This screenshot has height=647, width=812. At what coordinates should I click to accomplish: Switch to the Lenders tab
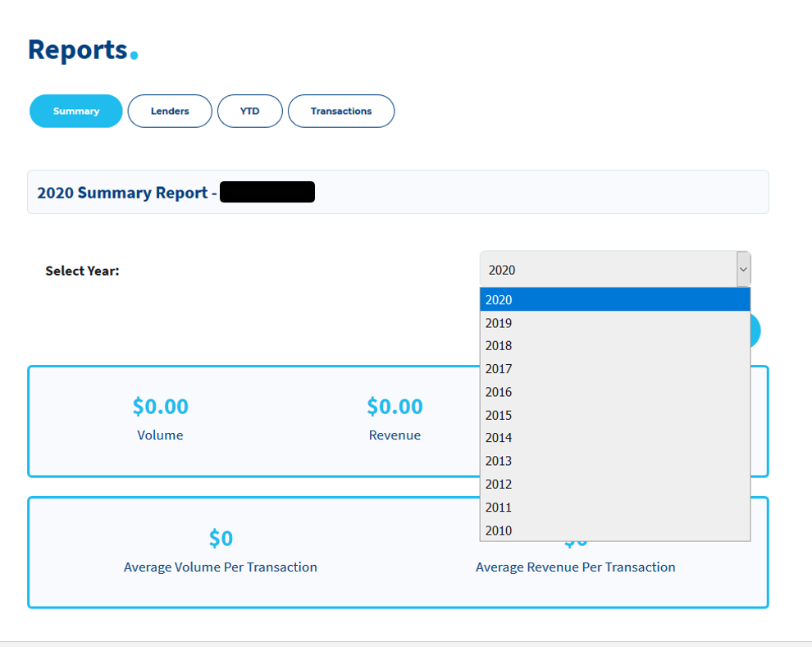click(170, 111)
